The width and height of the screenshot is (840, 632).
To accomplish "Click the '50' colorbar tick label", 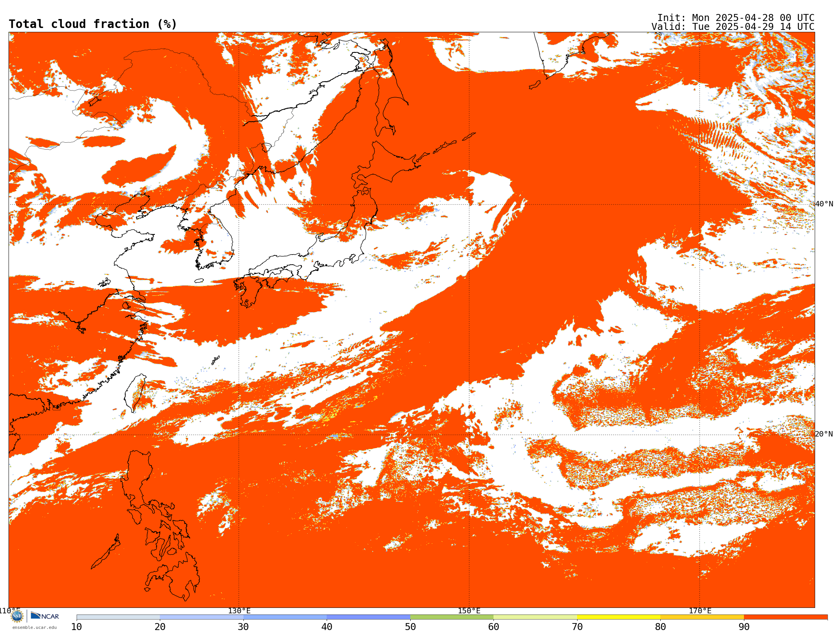I will tap(410, 627).
